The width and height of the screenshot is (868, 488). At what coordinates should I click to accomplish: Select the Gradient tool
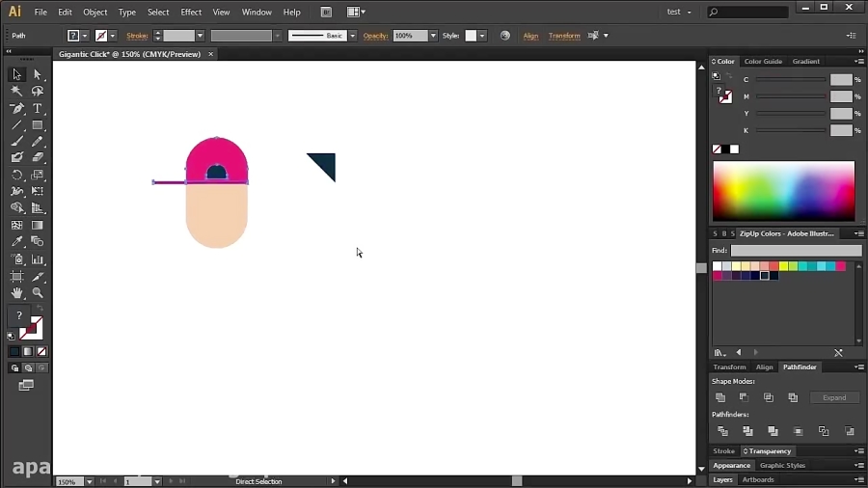[x=37, y=225]
